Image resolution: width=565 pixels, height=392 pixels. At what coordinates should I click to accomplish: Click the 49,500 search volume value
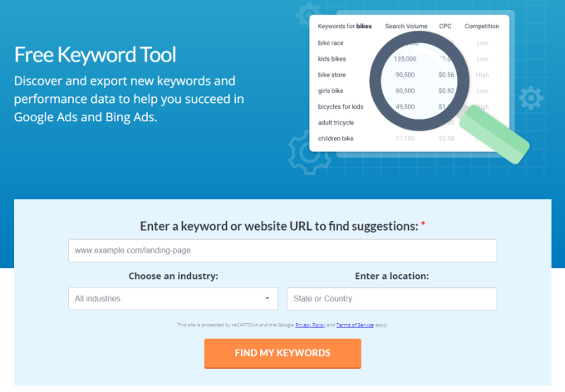point(405,106)
